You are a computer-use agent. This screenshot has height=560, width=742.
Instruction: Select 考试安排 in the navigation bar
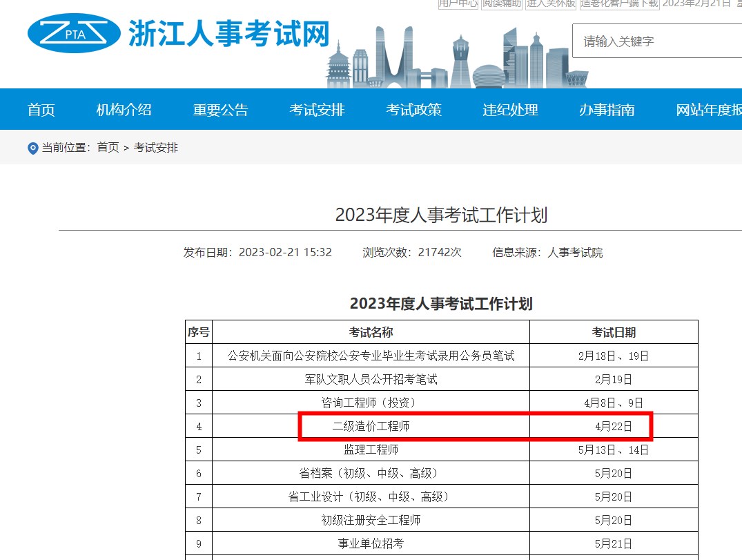(x=317, y=110)
